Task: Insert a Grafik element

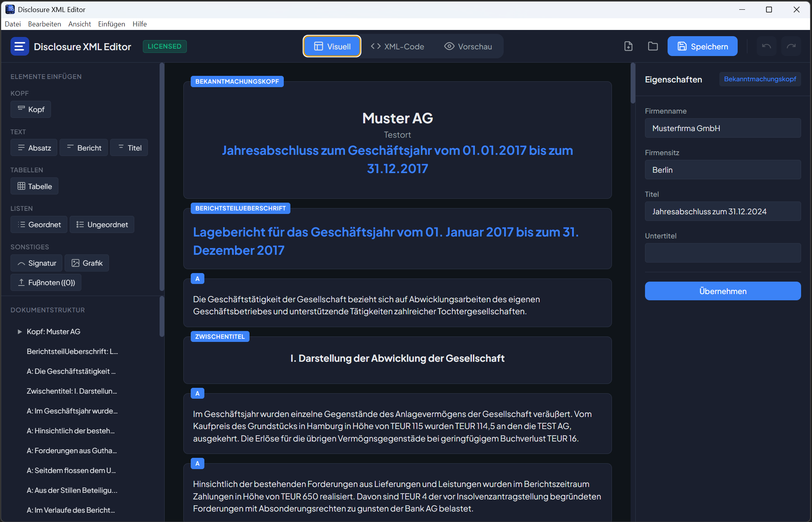Action: pyautogui.click(x=86, y=263)
